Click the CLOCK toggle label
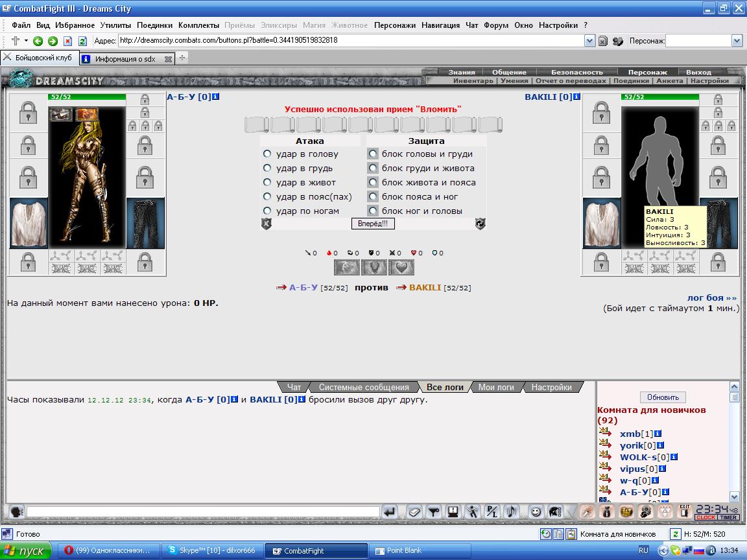747x560 pixels. 705,518
